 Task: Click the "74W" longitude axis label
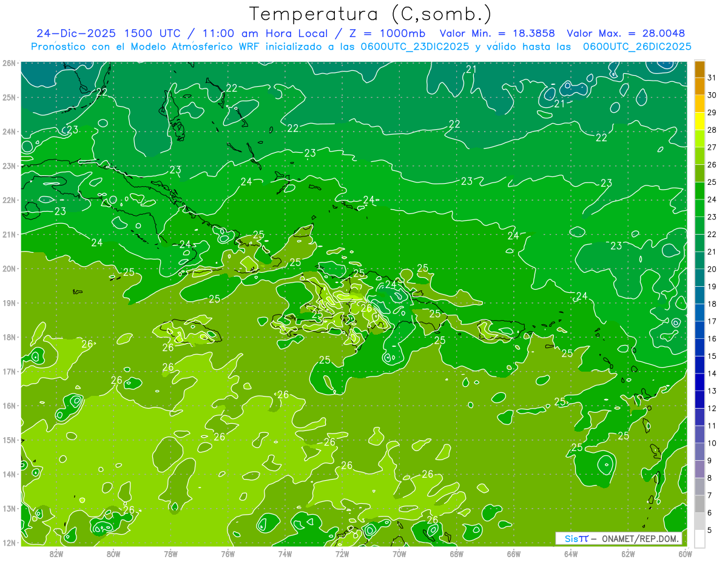(285, 554)
